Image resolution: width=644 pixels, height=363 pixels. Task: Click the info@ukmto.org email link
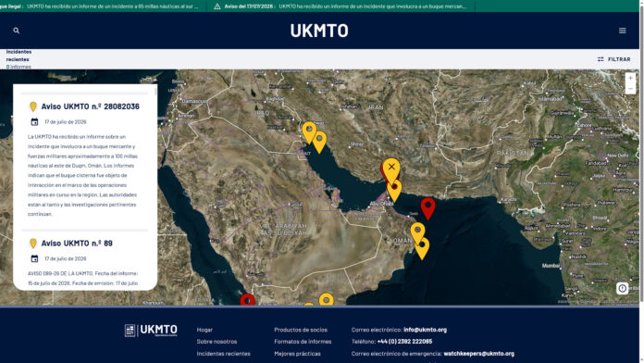click(425, 330)
